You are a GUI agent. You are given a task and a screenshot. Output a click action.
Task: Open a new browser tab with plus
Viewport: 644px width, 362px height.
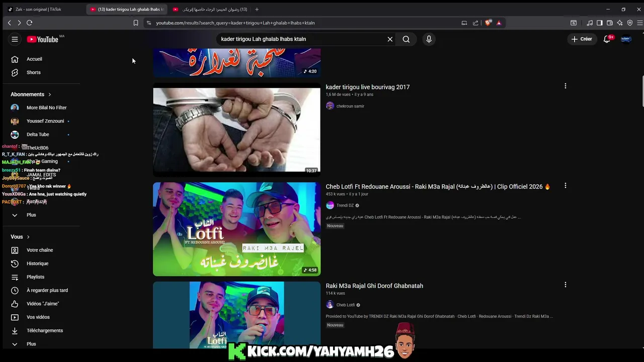point(257,9)
